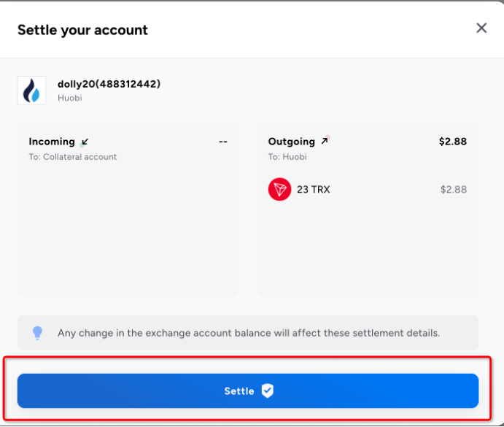Click the lightbulb tip icon
This screenshot has width=504, height=427.
click(x=37, y=333)
